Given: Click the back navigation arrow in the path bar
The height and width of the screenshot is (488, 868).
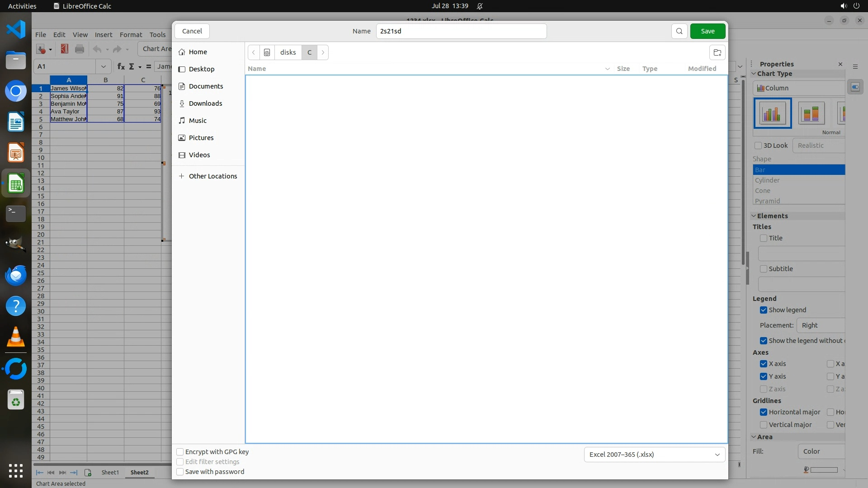Looking at the screenshot, I should pyautogui.click(x=254, y=52).
